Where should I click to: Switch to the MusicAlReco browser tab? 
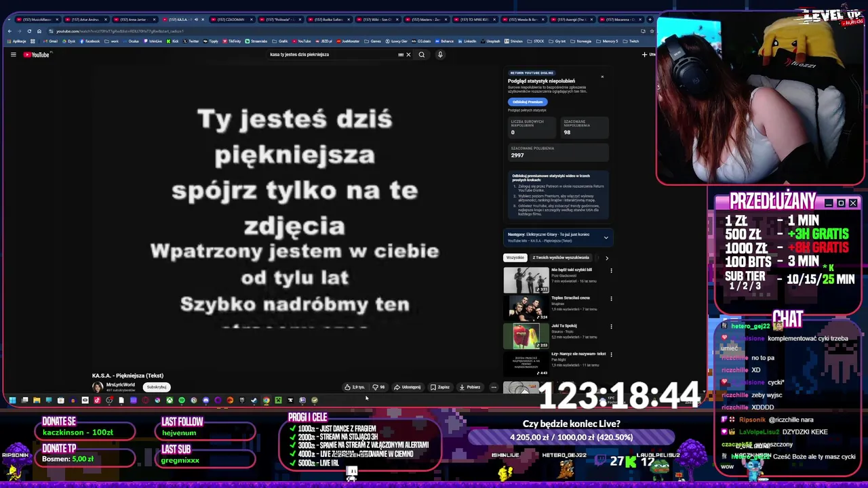click(38, 20)
